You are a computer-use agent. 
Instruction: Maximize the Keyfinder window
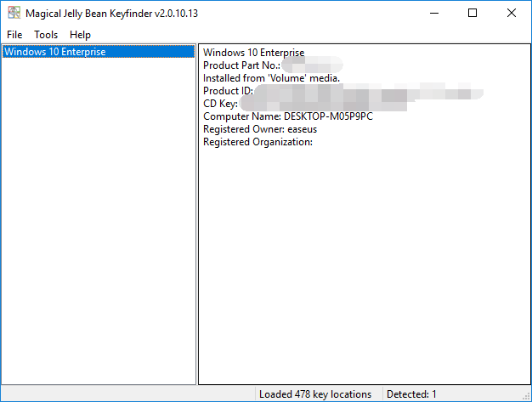pos(473,13)
